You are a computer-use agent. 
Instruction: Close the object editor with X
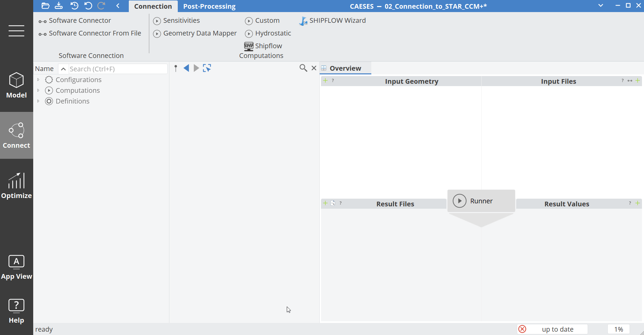point(314,68)
